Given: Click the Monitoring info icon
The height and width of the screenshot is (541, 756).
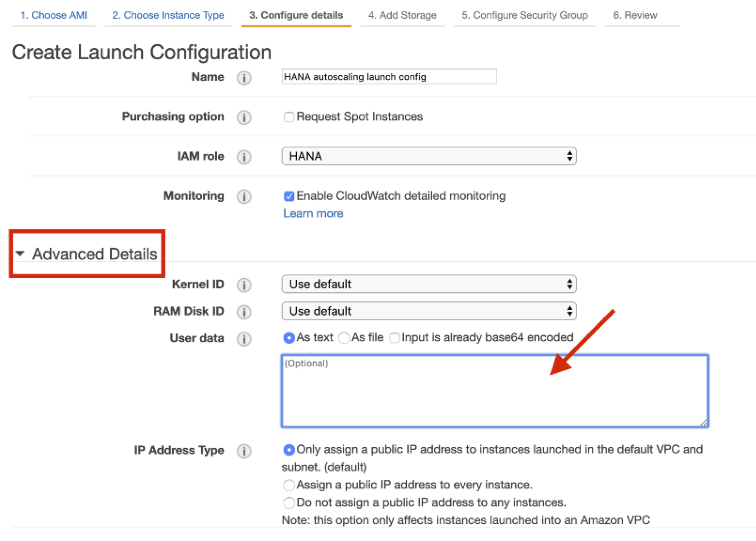Looking at the screenshot, I should [244, 197].
